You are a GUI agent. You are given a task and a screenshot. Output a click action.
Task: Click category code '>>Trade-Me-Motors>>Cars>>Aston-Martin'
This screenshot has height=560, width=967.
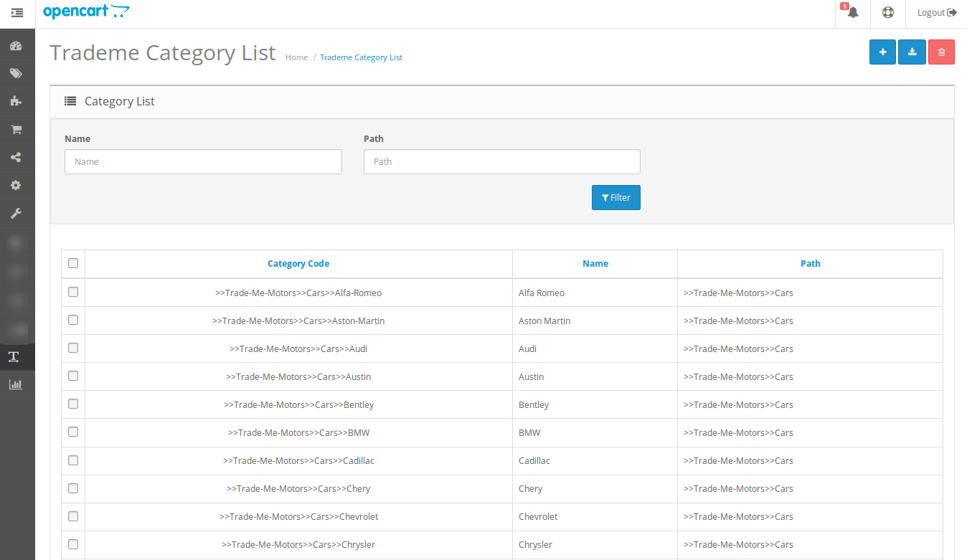tap(298, 321)
